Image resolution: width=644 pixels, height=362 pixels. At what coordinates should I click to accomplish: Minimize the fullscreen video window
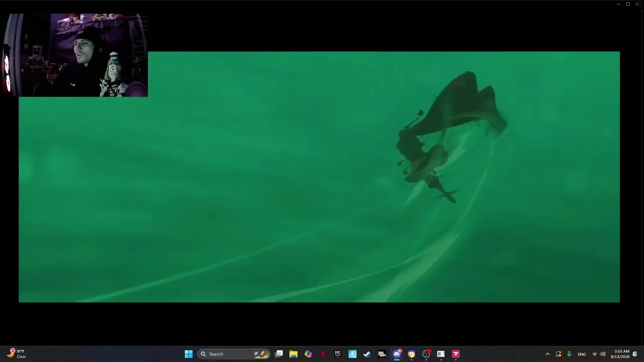click(x=618, y=4)
